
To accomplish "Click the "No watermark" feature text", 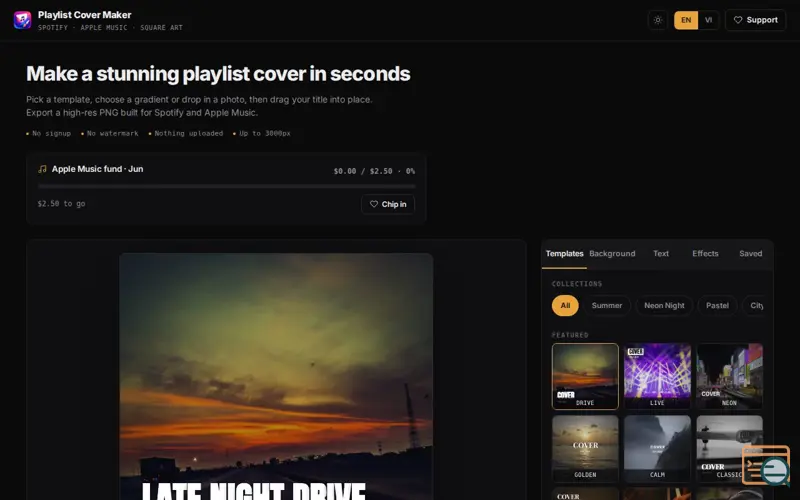I will point(112,133).
